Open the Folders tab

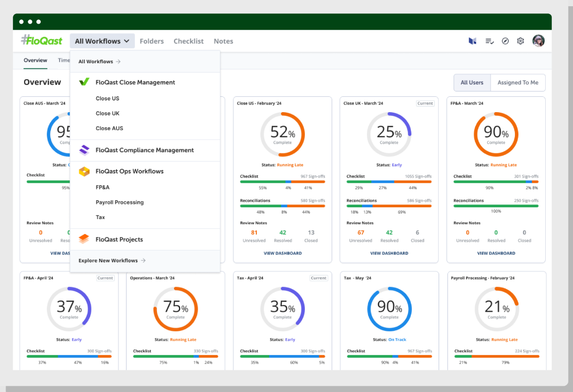[151, 41]
